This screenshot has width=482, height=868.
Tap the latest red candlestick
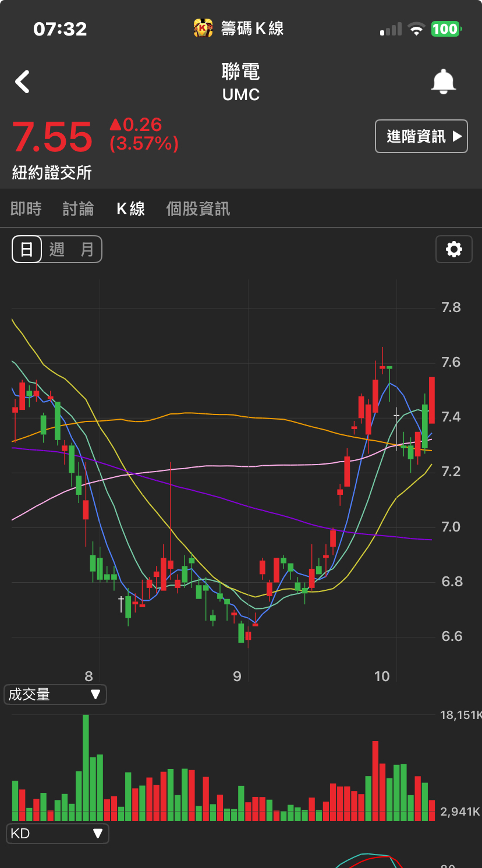point(432,401)
